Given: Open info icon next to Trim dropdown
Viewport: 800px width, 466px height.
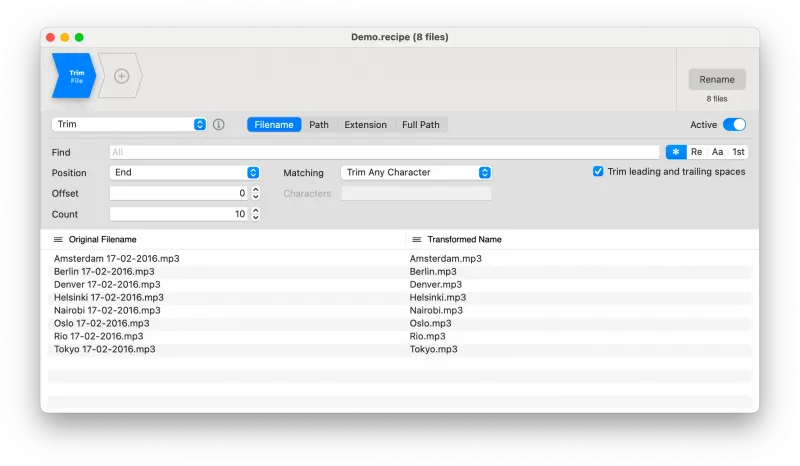Looking at the screenshot, I should [218, 125].
